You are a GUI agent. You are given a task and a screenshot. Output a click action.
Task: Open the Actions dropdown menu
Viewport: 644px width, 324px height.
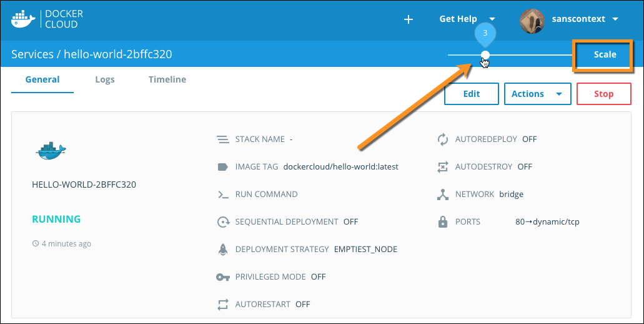click(537, 94)
